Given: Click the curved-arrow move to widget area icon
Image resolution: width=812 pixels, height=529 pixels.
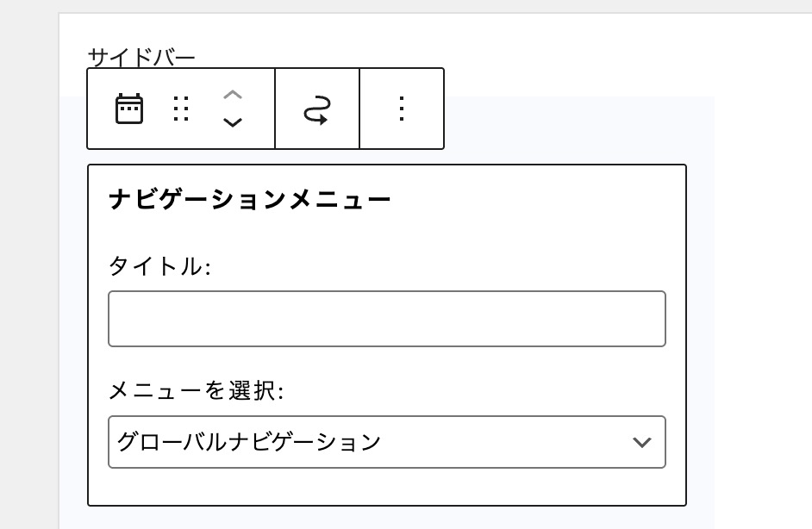Looking at the screenshot, I should tap(317, 109).
